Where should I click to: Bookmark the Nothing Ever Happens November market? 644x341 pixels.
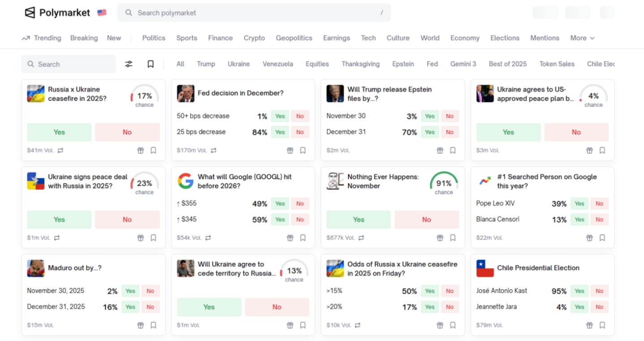pyautogui.click(x=453, y=238)
